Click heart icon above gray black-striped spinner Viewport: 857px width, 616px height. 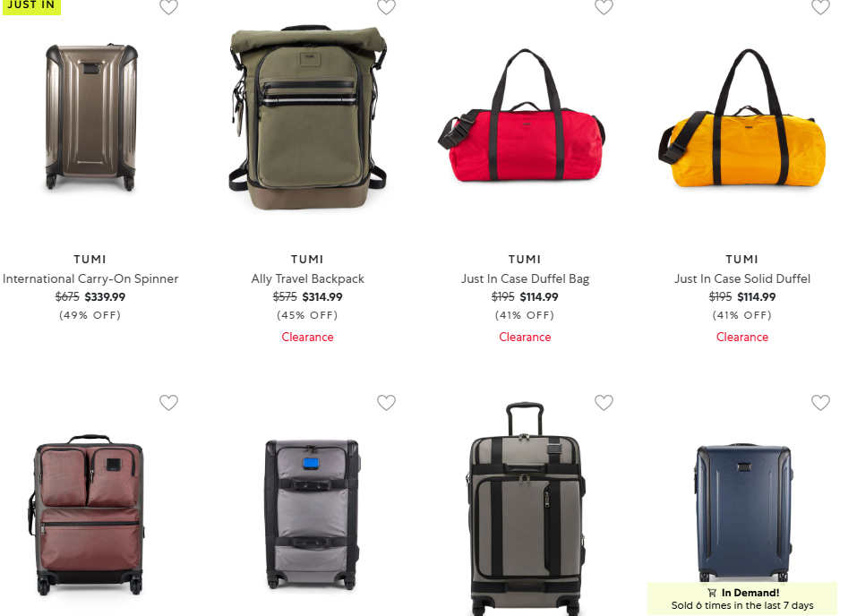click(x=604, y=402)
